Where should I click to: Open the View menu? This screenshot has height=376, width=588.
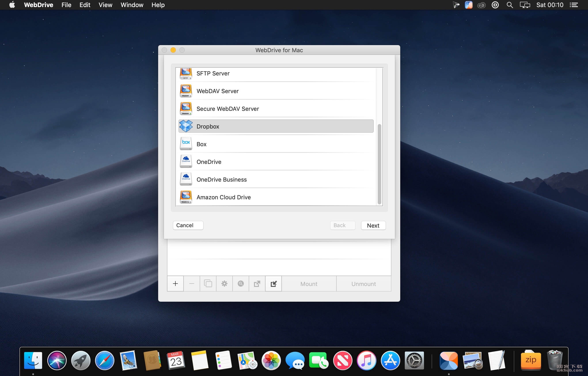(105, 5)
